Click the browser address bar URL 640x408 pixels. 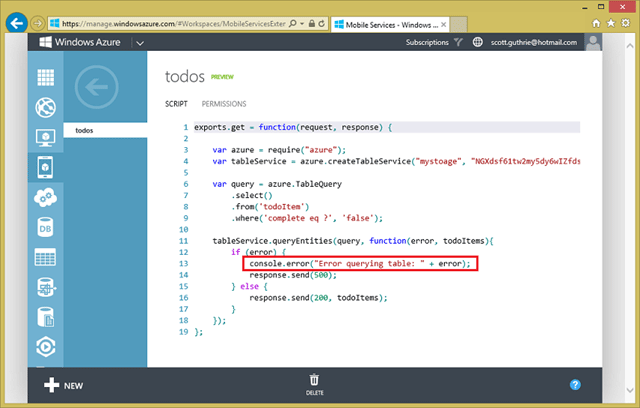173,24
